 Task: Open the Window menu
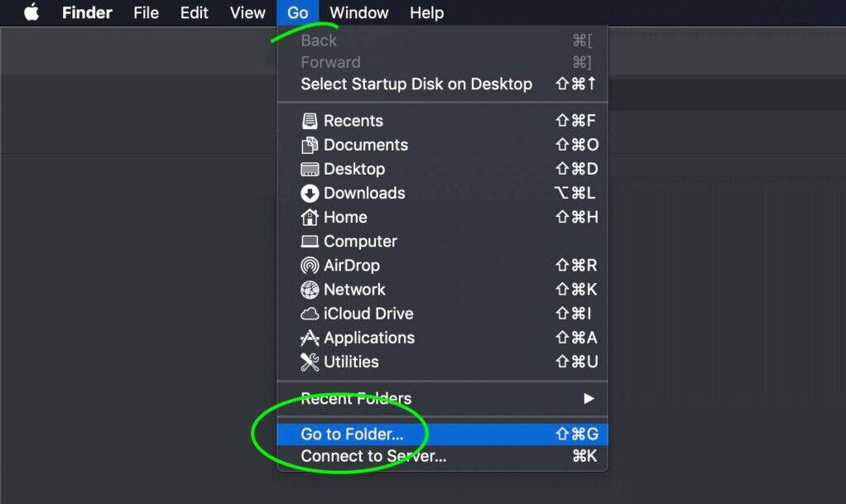[x=358, y=12]
